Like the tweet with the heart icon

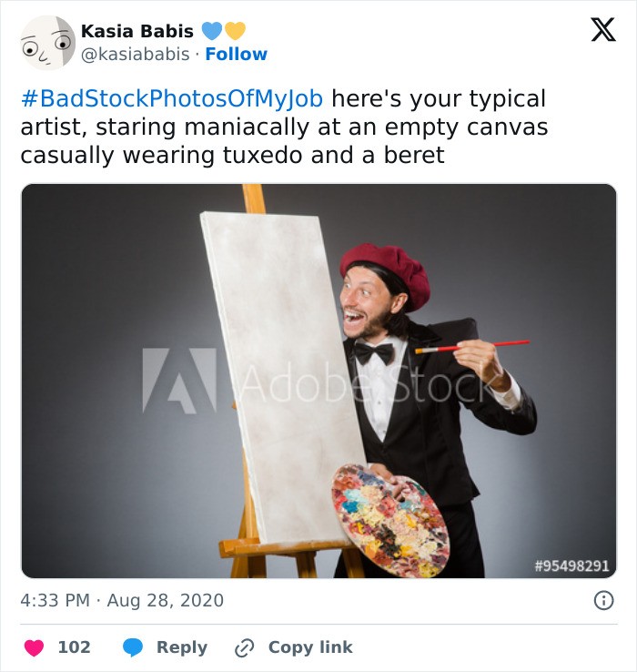pyautogui.click(x=34, y=647)
